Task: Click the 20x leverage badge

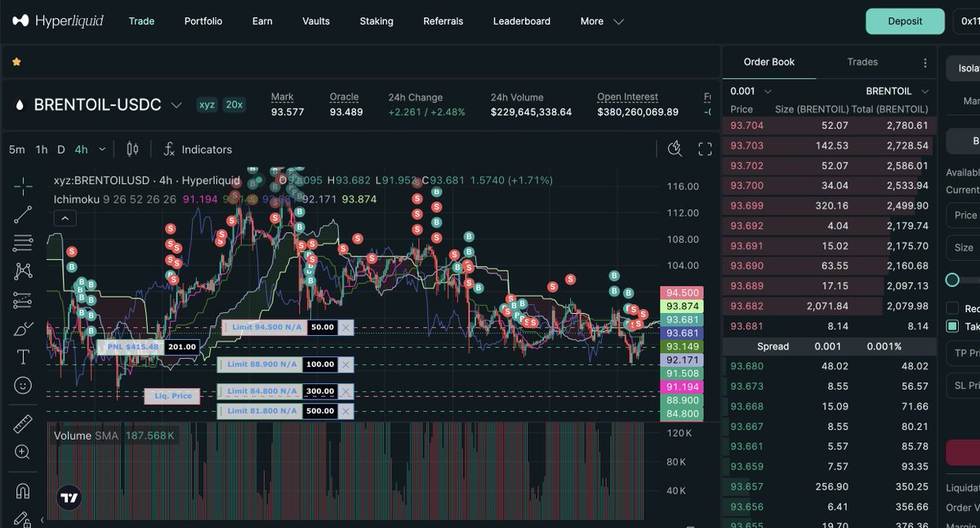Action: tap(234, 105)
